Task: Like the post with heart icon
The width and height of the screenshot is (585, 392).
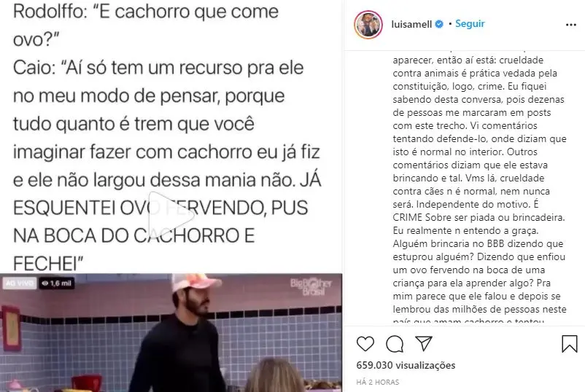Action: (x=365, y=344)
